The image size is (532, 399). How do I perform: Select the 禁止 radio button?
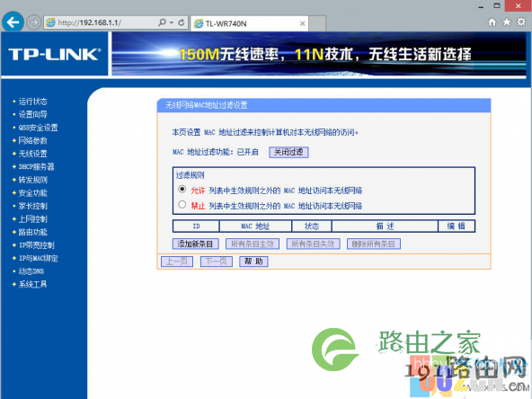click(x=182, y=205)
